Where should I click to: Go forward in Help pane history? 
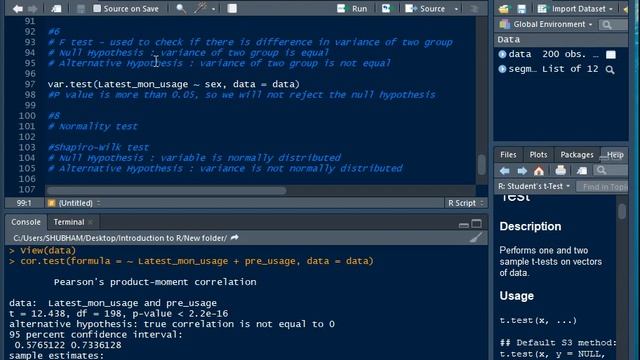click(522, 171)
